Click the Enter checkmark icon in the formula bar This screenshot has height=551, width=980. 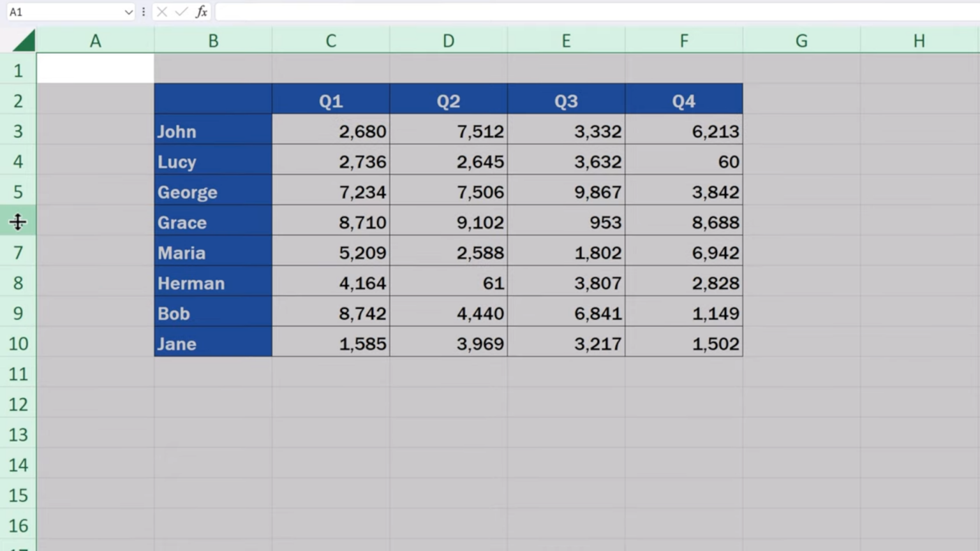click(x=182, y=11)
